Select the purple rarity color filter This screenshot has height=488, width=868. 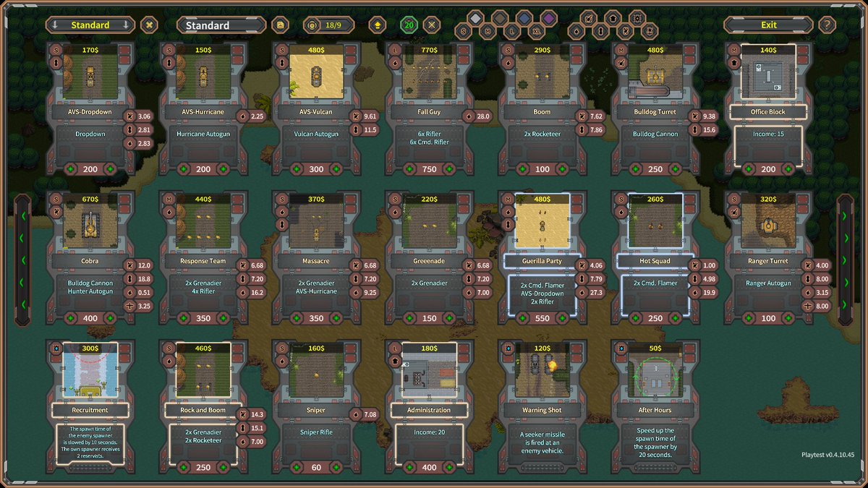pyautogui.click(x=548, y=17)
